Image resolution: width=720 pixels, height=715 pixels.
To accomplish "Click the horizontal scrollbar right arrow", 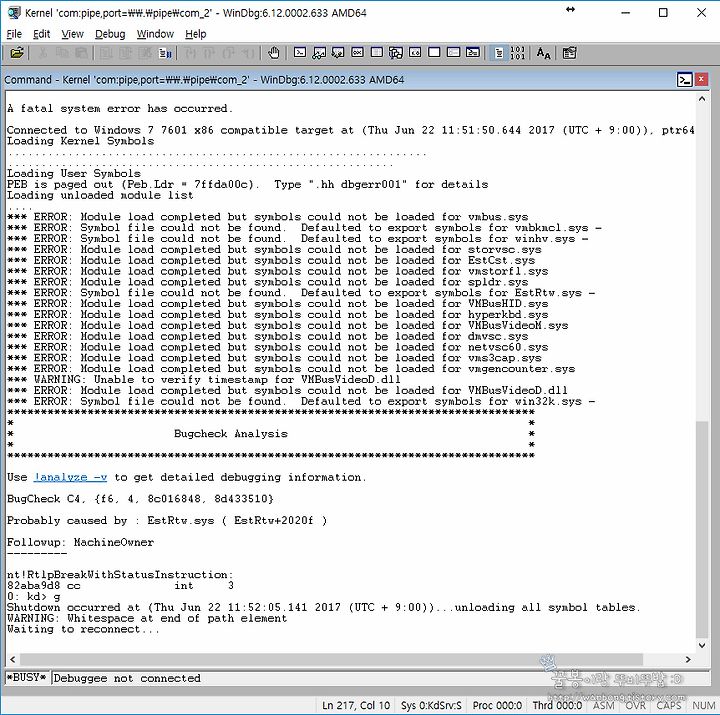I will [688, 659].
